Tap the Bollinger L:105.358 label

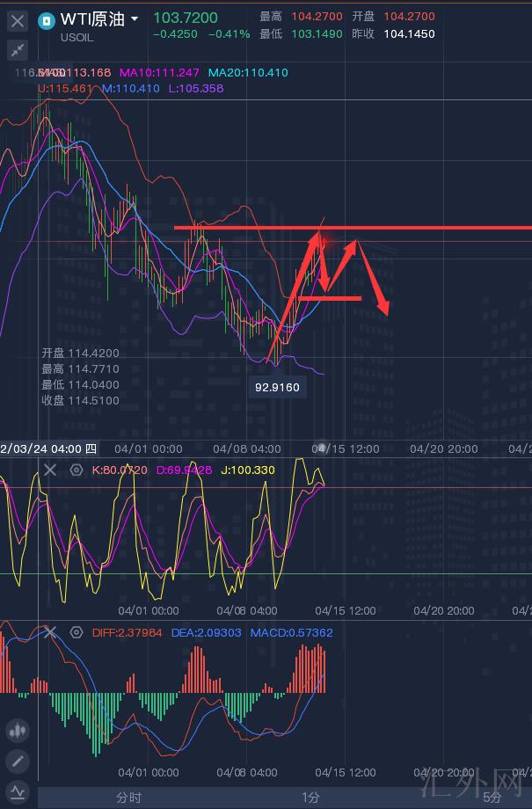196,88
